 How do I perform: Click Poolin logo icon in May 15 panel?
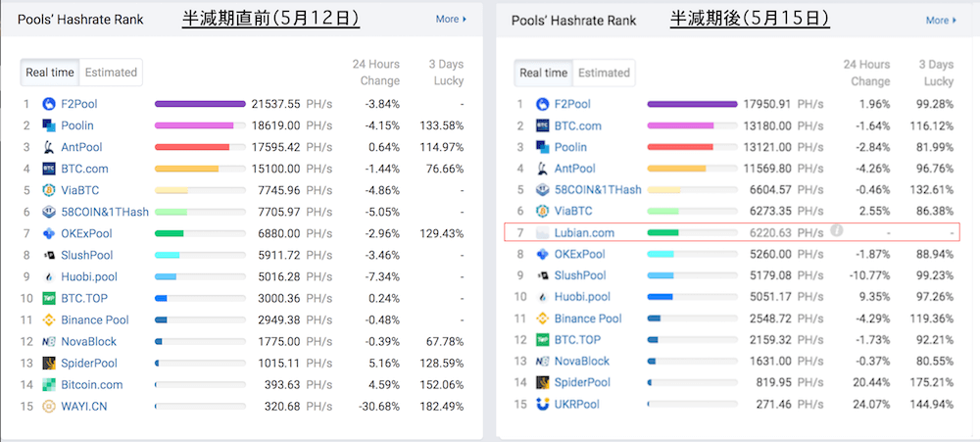[x=543, y=147]
